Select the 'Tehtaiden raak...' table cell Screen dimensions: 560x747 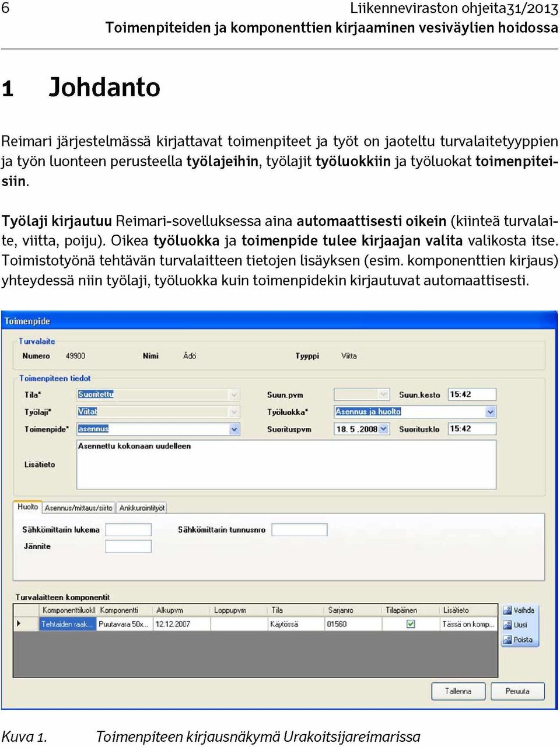tap(68, 624)
